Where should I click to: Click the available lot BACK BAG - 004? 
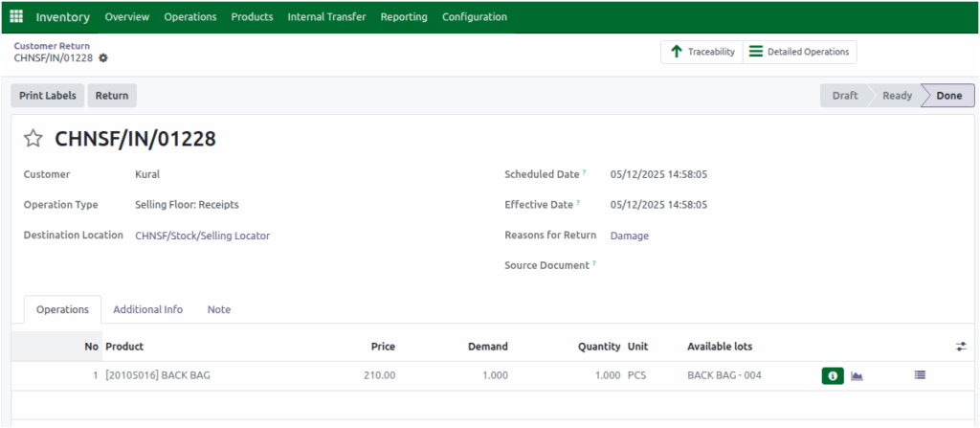point(724,375)
